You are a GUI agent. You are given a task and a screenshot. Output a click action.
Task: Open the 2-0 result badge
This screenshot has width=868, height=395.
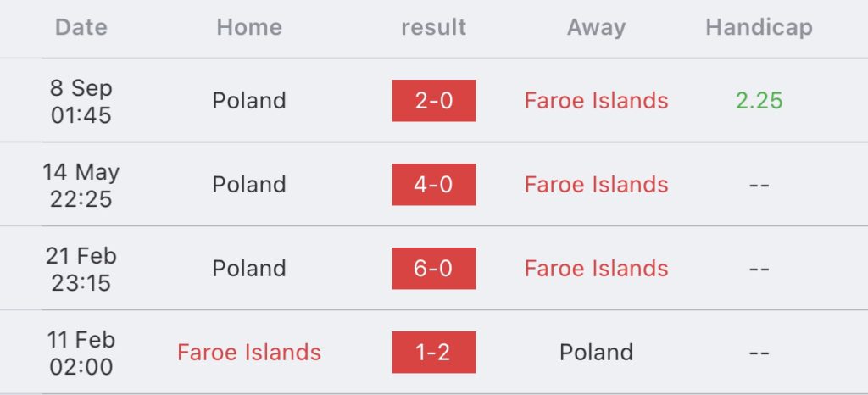433,101
